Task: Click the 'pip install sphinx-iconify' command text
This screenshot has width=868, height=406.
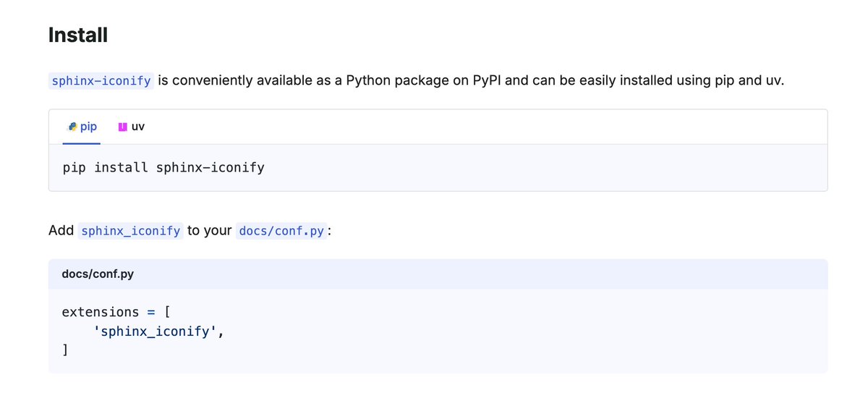Action: click(163, 168)
